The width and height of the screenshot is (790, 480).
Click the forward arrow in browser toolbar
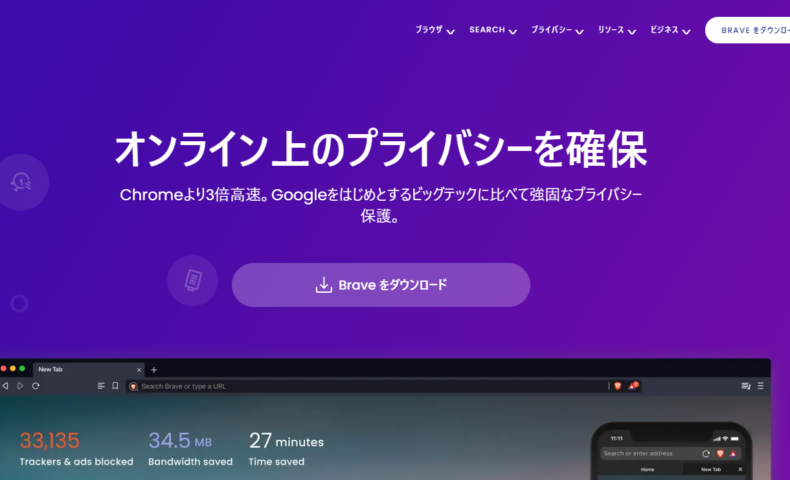point(20,386)
